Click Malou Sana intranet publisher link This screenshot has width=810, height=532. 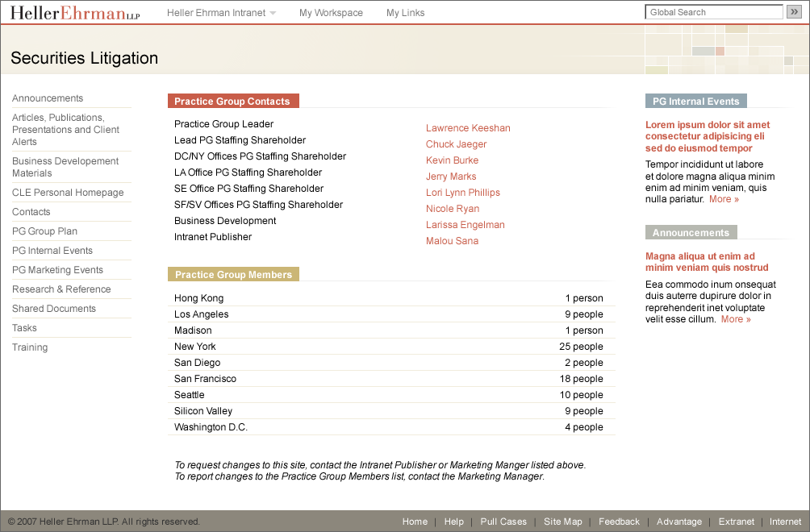[452, 241]
